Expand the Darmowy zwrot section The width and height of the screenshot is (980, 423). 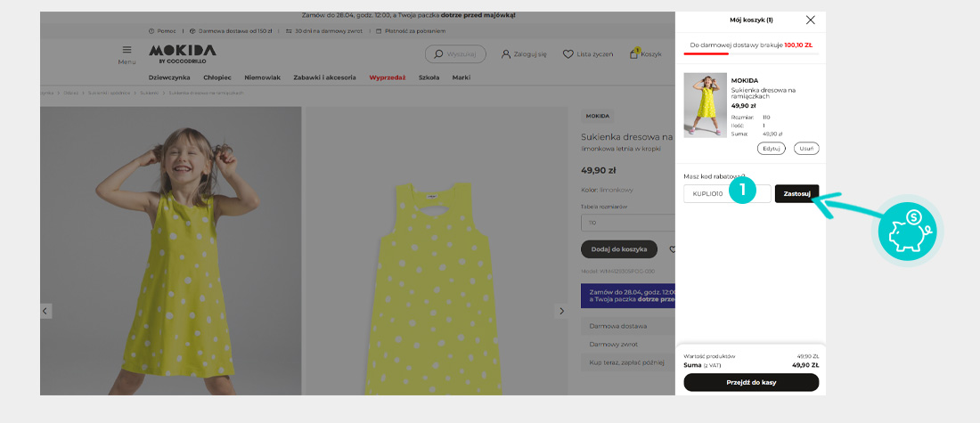click(628, 345)
